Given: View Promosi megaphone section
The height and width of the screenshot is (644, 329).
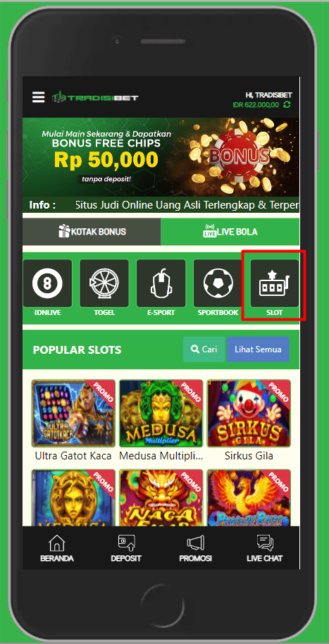Looking at the screenshot, I should (196, 548).
